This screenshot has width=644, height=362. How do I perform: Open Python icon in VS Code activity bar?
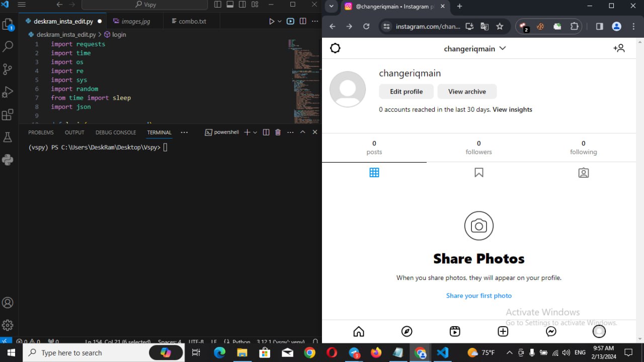click(8, 160)
